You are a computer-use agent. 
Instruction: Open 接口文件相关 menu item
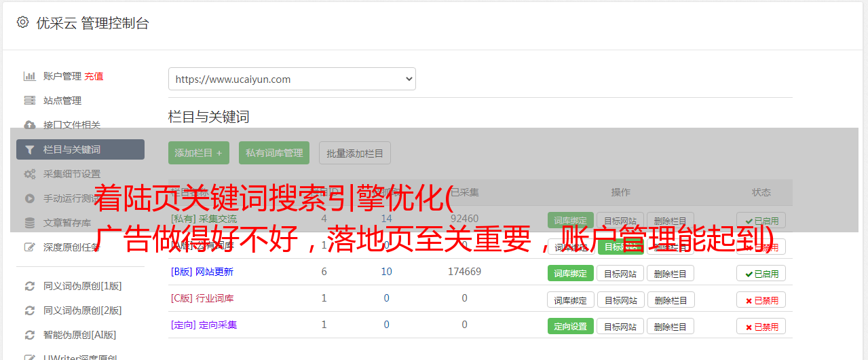click(72, 125)
